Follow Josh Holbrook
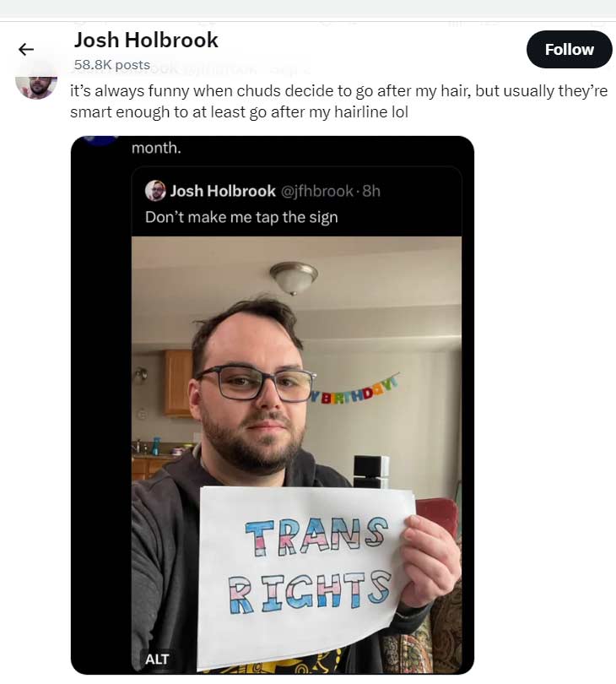This screenshot has width=616, height=684. click(569, 49)
